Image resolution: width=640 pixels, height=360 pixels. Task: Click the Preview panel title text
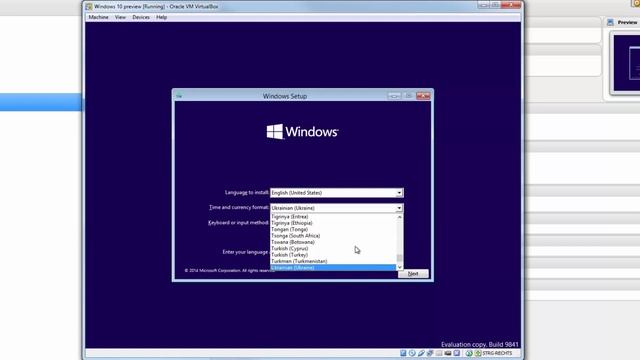(x=627, y=22)
